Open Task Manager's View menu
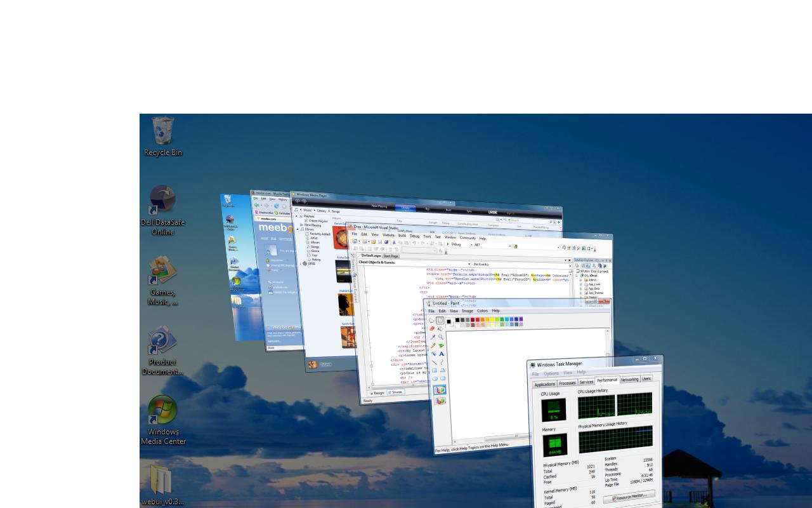This screenshot has height=508, width=812. click(568, 373)
